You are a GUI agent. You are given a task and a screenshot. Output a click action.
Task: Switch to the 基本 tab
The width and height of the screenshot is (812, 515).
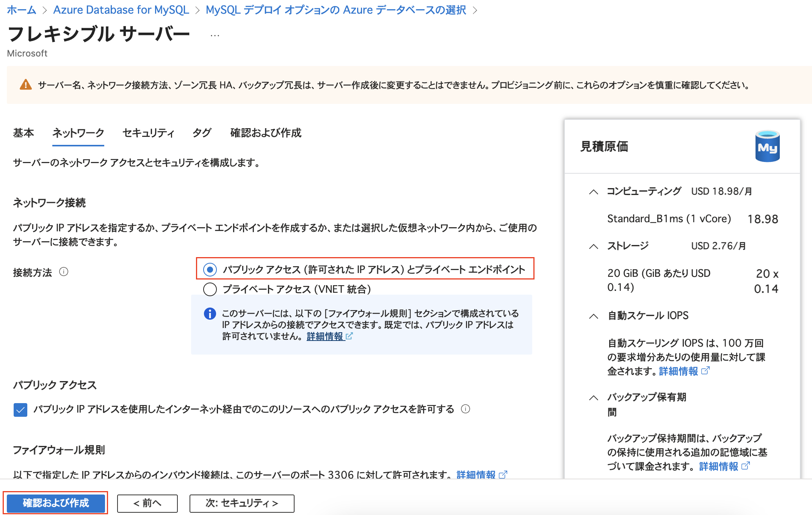(x=24, y=133)
